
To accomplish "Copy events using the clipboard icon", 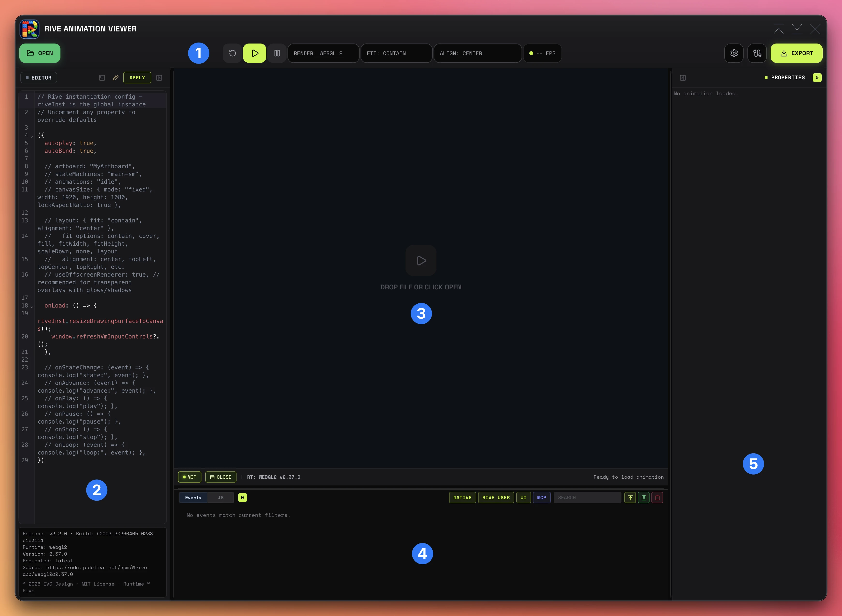I will pyautogui.click(x=644, y=498).
